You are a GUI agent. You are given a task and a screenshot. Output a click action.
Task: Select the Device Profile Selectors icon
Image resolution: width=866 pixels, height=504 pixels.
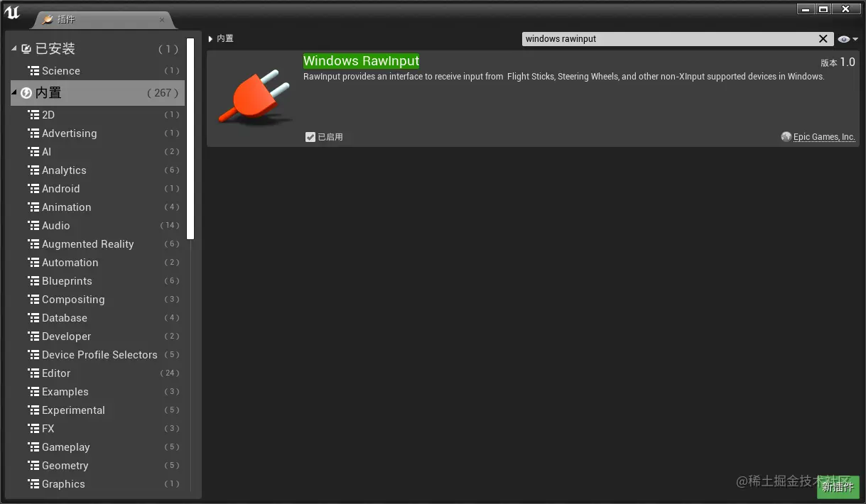pos(33,354)
